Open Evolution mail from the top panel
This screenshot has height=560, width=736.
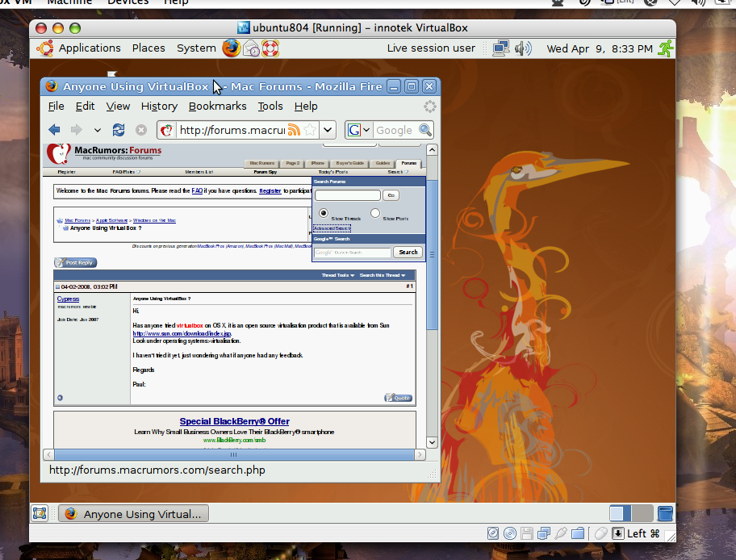coord(251,48)
